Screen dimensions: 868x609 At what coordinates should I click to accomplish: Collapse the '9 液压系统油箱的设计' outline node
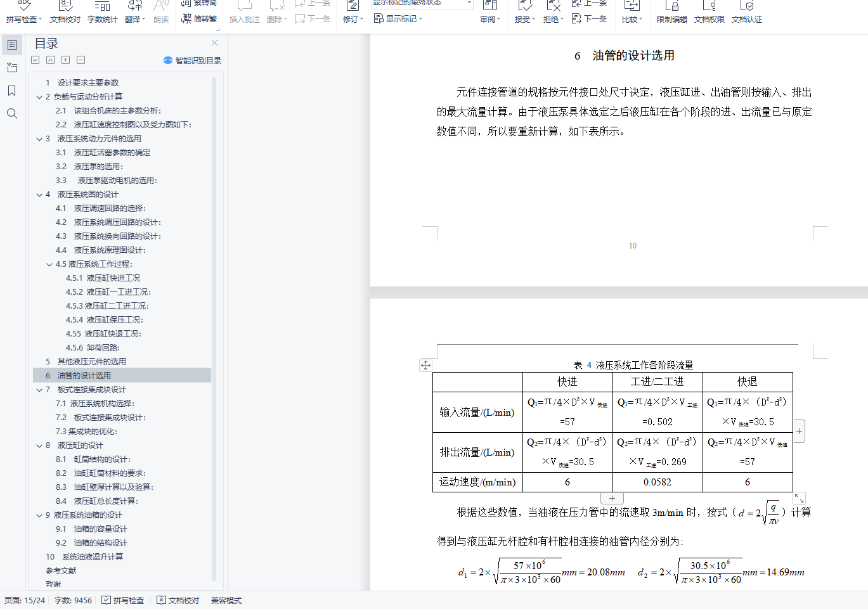(x=39, y=516)
